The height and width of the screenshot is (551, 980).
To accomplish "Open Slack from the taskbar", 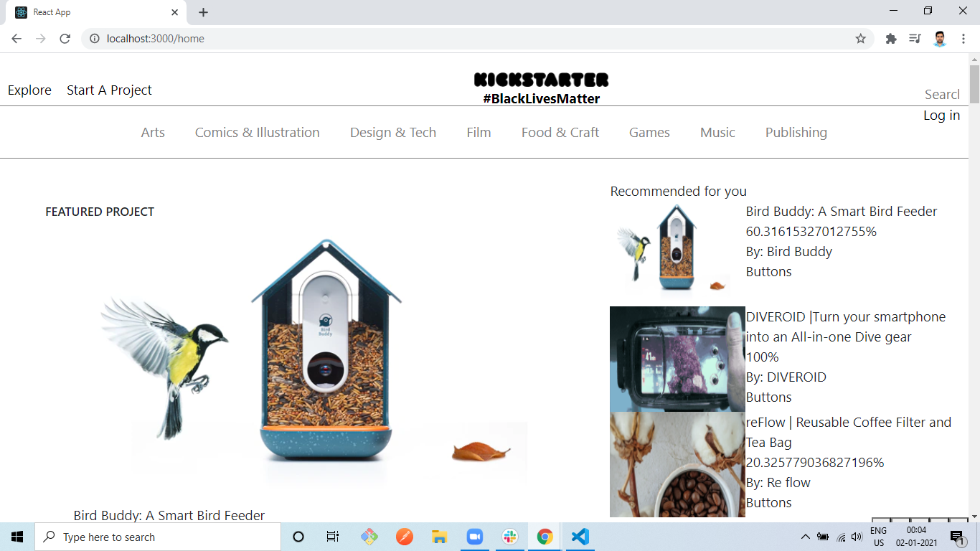I will (510, 537).
